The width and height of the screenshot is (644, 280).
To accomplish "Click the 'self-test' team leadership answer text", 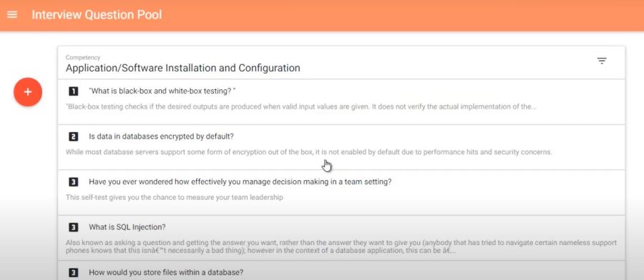I will (175, 198).
